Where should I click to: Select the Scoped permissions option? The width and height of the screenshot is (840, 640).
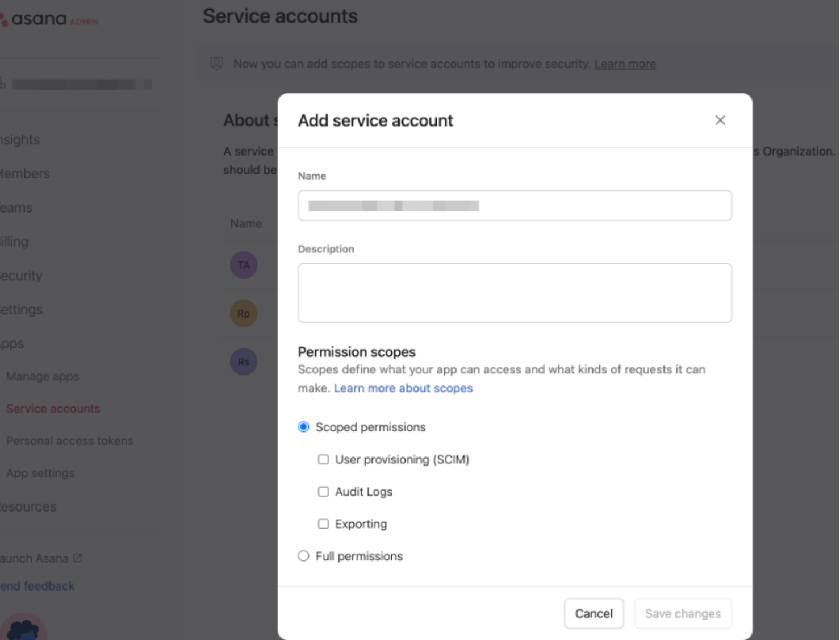pyautogui.click(x=303, y=427)
